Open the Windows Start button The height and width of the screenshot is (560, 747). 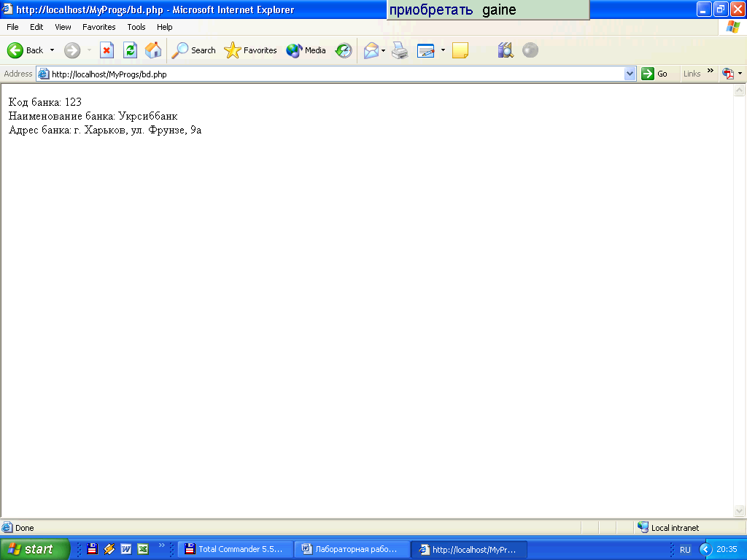pyautogui.click(x=35, y=549)
